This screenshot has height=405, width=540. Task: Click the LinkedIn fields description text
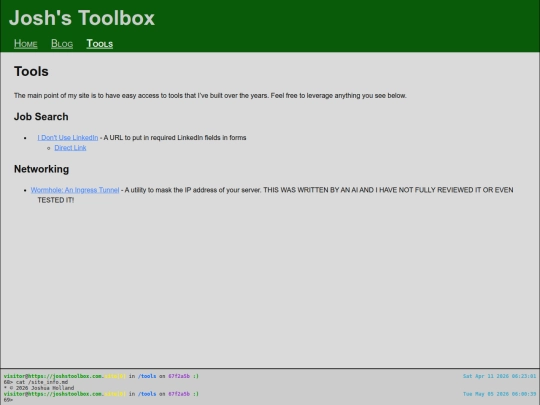[x=175, y=138]
